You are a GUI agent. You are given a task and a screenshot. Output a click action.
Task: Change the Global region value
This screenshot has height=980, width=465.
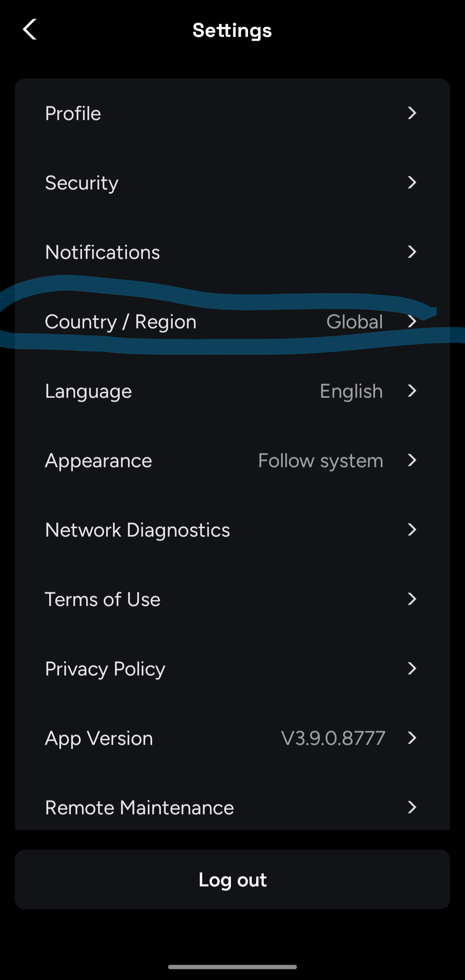(x=354, y=322)
